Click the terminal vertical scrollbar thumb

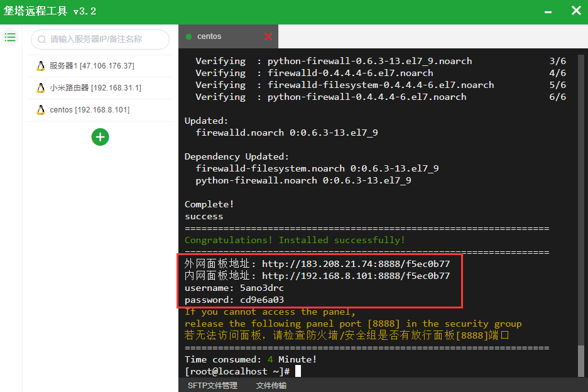(x=581, y=360)
